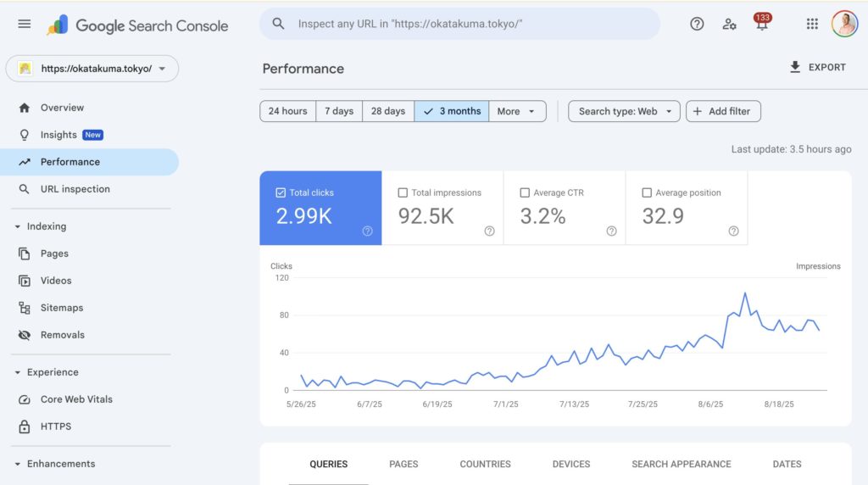Open URL inspection in the sidebar
This screenshot has height=485, width=868.
click(x=90, y=189)
